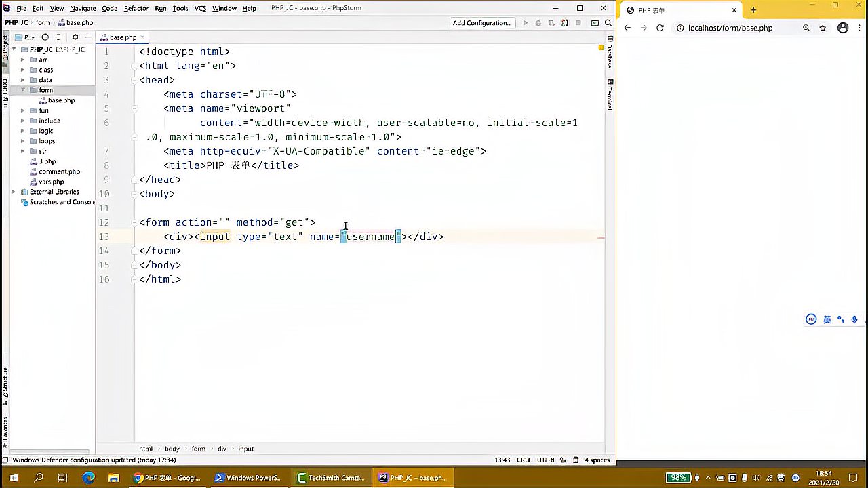The height and width of the screenshot is (488, 868).
Task: Collapse the form folder
Action: (x=22, y=90)
